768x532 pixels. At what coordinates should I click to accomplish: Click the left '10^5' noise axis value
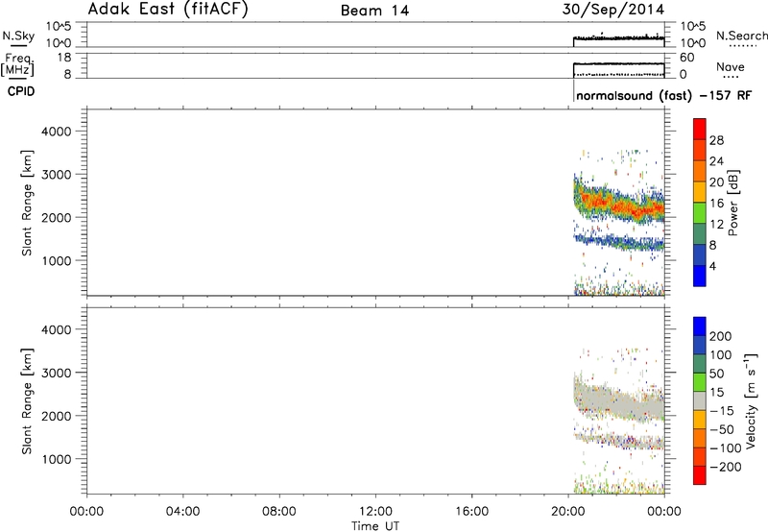point(59,27)
